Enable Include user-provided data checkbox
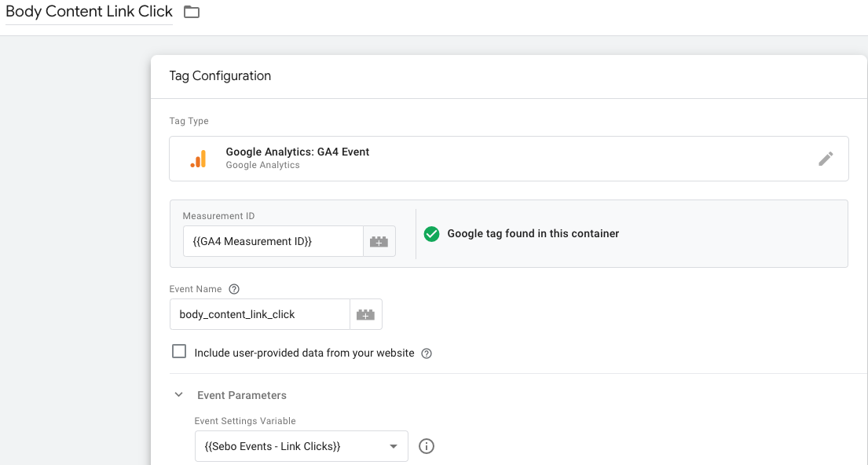This screenshot has height=465, width=868. pos(179,352)
